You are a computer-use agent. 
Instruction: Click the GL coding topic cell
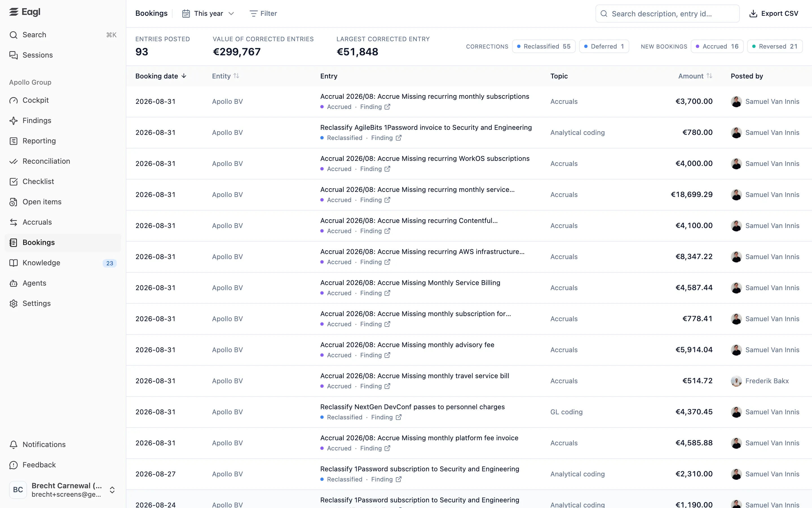pyautogui.click(x=566, y=412)
